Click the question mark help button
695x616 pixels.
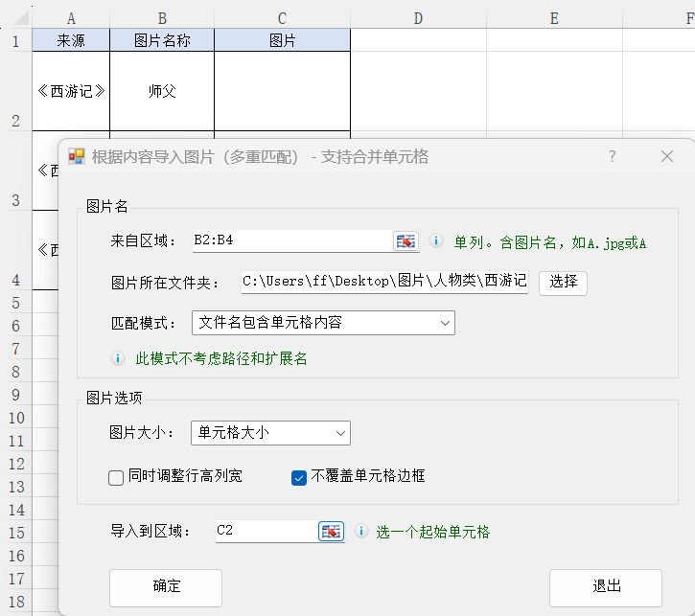point(613,156)
